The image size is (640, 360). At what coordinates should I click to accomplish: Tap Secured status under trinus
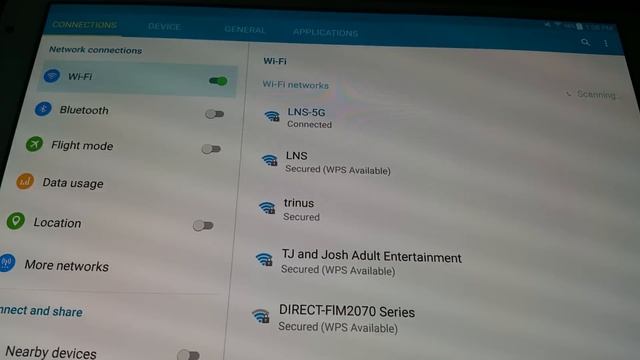pos(302,217)
